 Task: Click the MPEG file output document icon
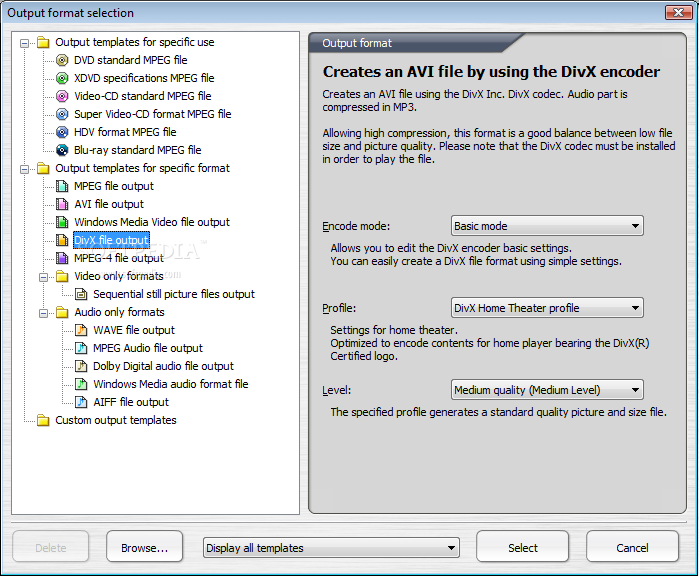[62, 186]
